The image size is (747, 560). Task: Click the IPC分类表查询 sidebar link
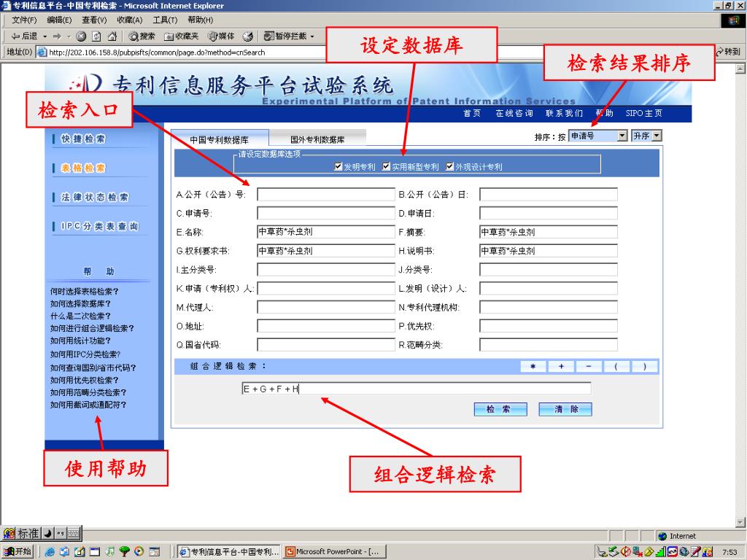[x=99, y=226]
